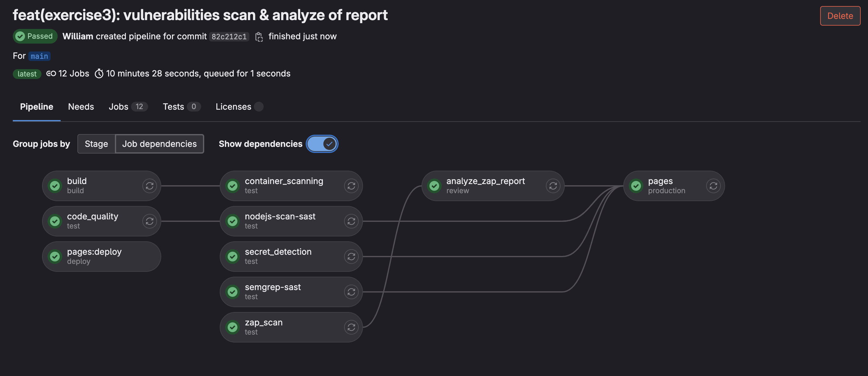
Task: Open William's user profile
Action: pos(78,36)
